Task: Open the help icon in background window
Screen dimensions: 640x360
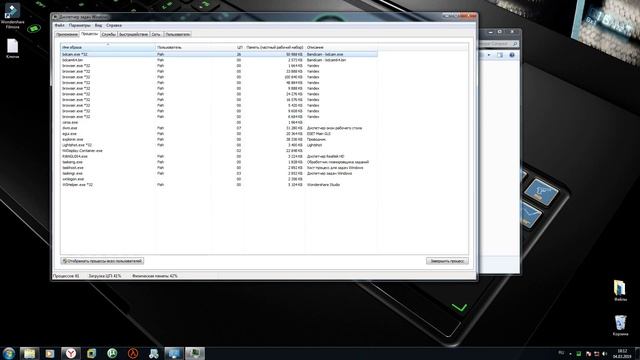Action: (512, 55)
